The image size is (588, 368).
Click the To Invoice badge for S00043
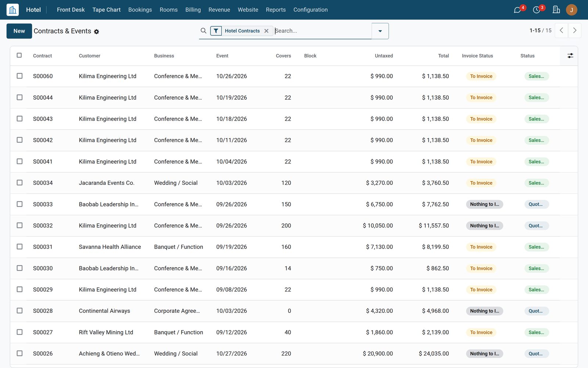481,119
